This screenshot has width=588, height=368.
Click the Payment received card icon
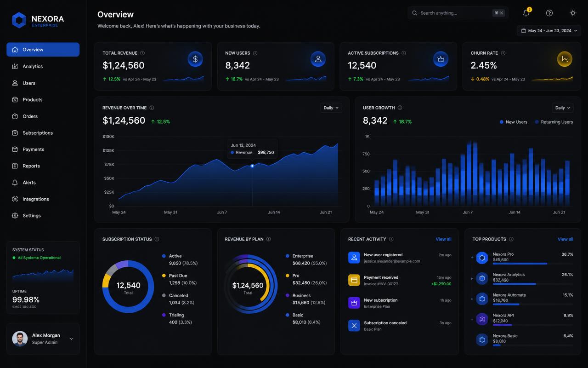tap(354, 280)
